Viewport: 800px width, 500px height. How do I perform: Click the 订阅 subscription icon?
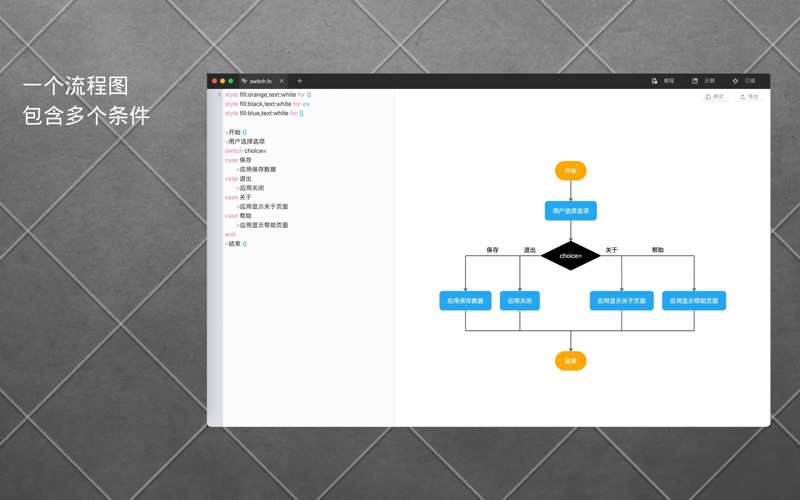pos(736,81)
